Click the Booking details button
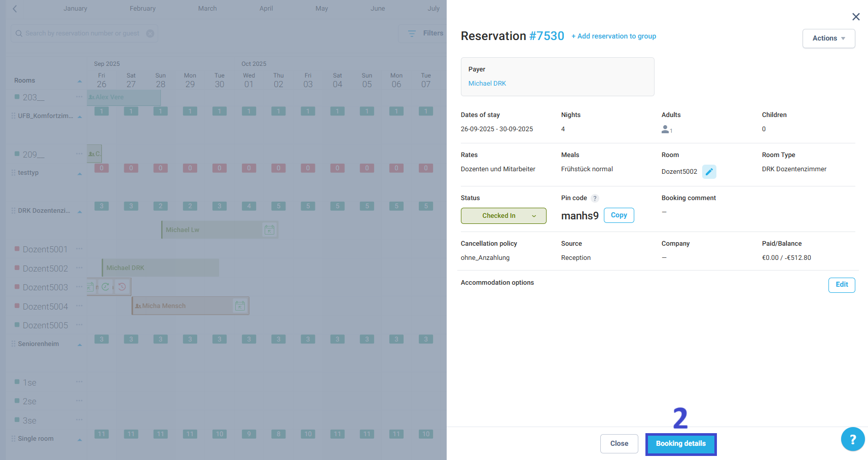This screenshot has width=868, height=460. click(680, 443)
